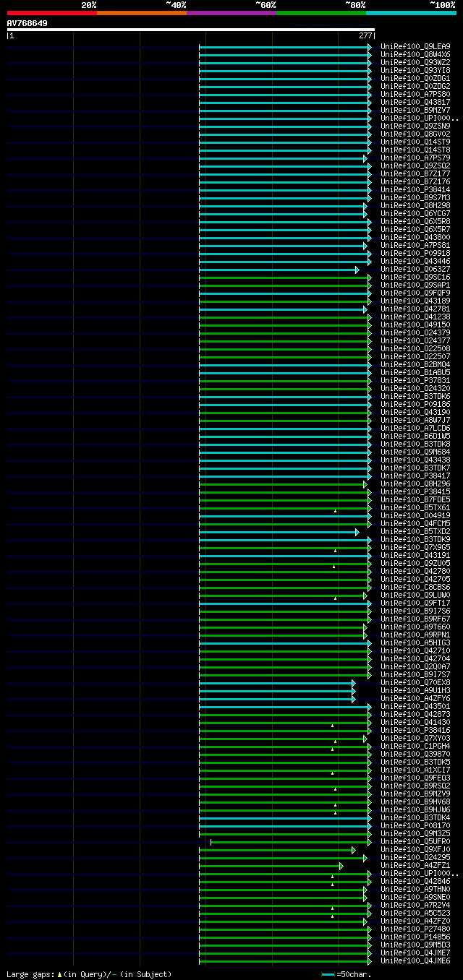Click the arrowhead of the Q9XFJ0 alignment
This screenshot has height=980, width=463.
354,850
